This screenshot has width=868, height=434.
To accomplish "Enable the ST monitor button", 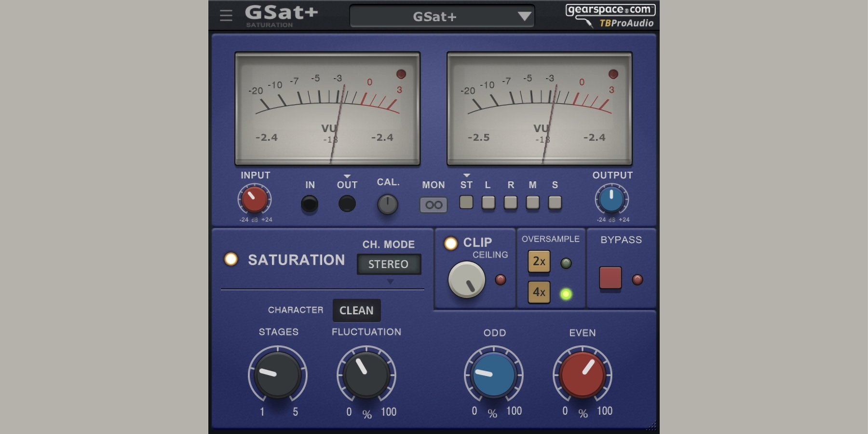I will [x=466, y=202].
